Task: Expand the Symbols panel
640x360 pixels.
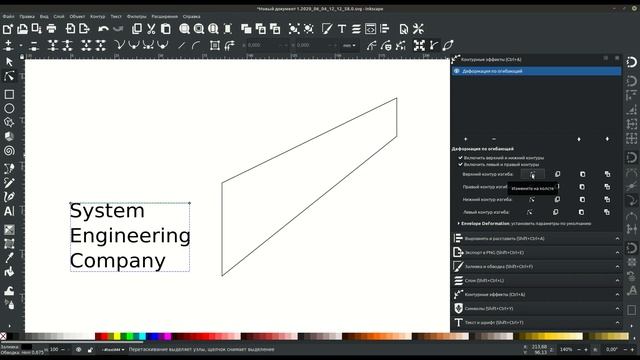Action: (536, 309)
